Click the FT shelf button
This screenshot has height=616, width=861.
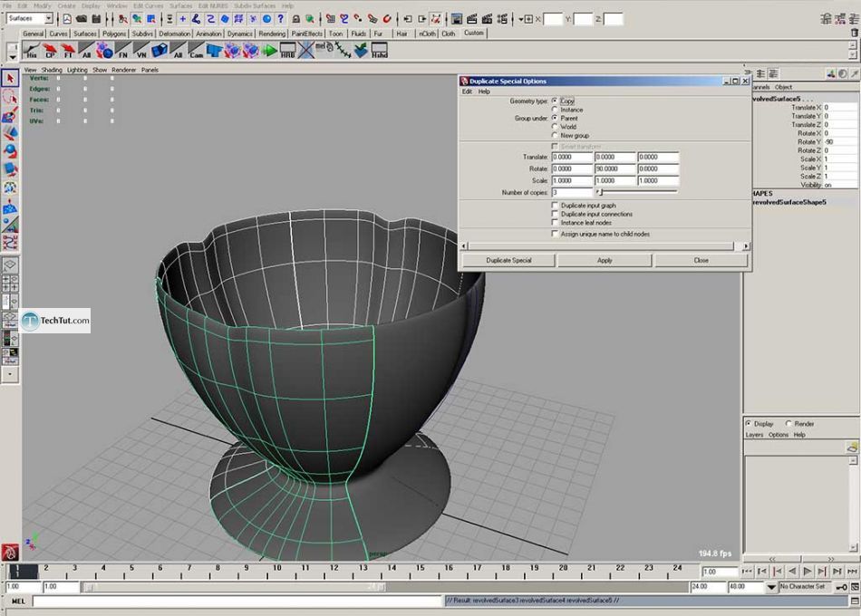coord(68,51)
